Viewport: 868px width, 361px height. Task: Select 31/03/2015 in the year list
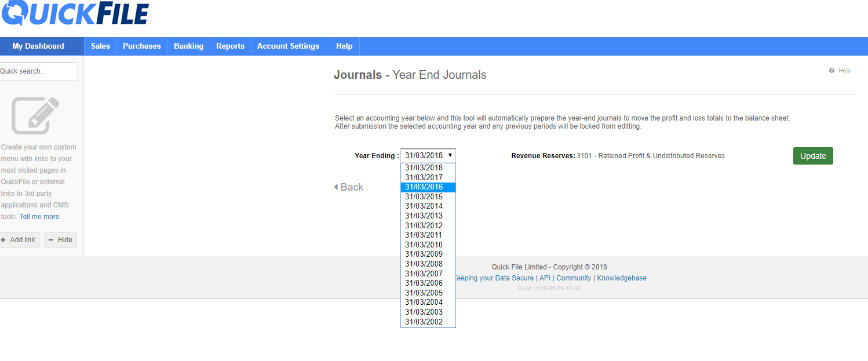pos(428,196)
